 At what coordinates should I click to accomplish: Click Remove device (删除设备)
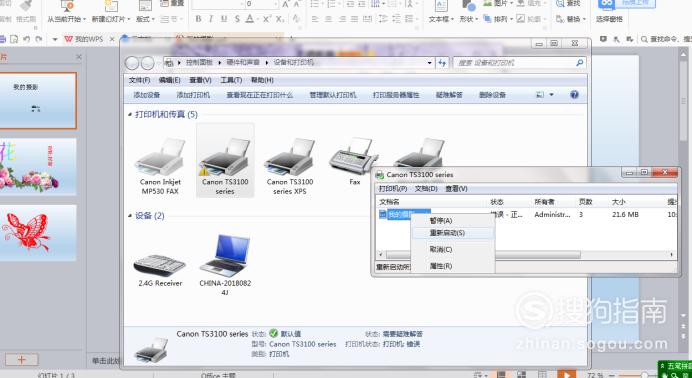[x=493, y=95]
